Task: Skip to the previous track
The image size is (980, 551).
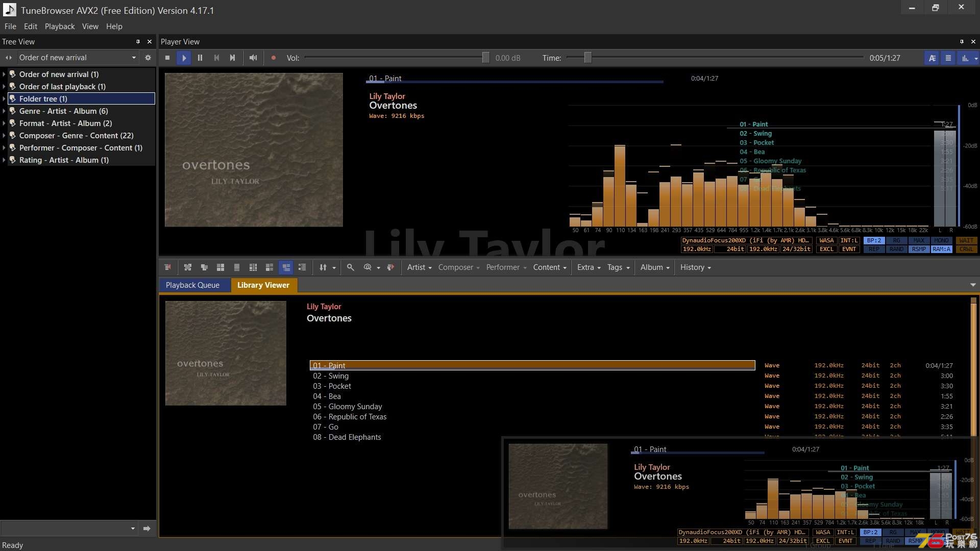Action: (x=216, y=58)
